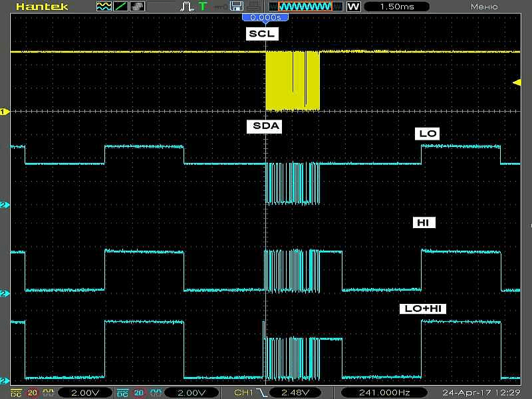Click the falling edge trigger slope icon
The width and height of the screenshot is (532, 399).
pos(263,393)
